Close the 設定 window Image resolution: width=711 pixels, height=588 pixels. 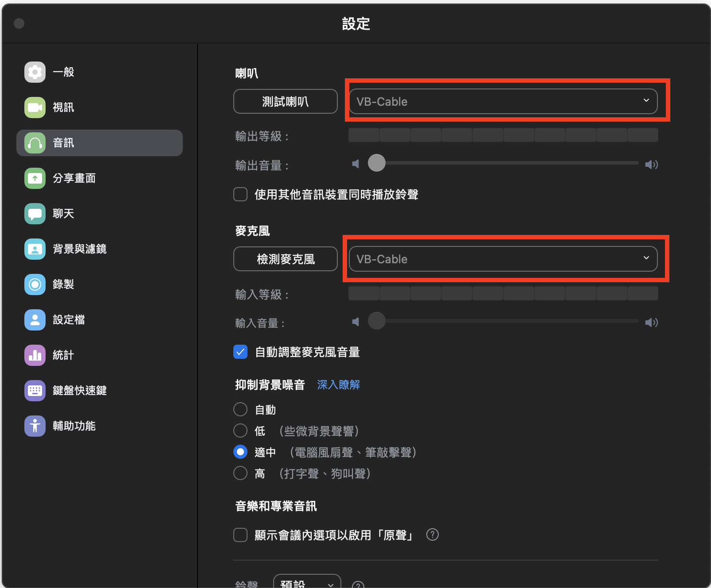click(19, 23)
